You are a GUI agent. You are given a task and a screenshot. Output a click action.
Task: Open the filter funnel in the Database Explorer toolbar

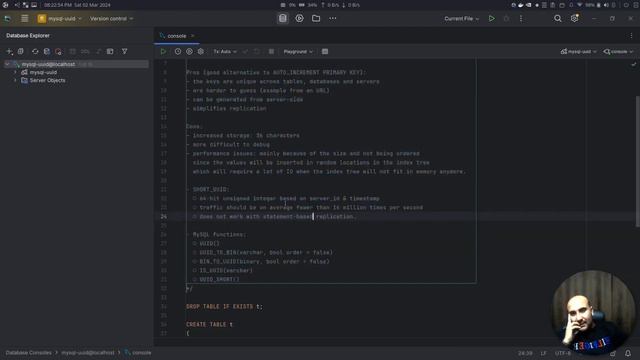pyautogui.click(x=124, y=51)
